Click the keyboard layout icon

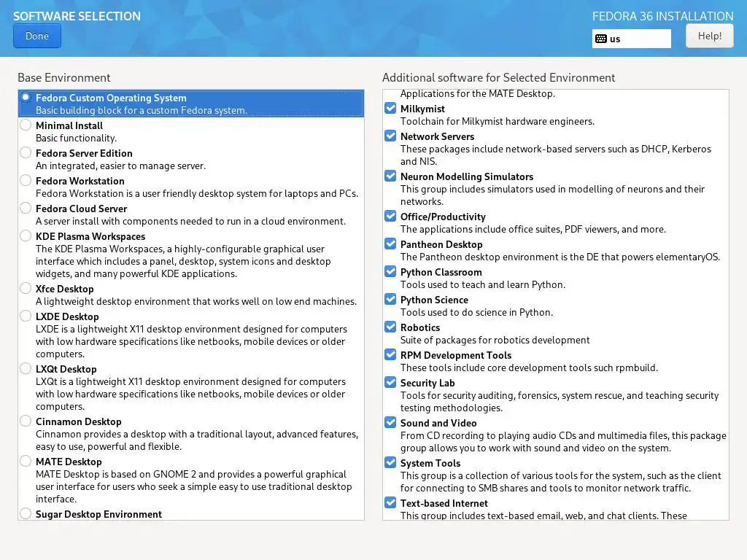click(601, 39)
